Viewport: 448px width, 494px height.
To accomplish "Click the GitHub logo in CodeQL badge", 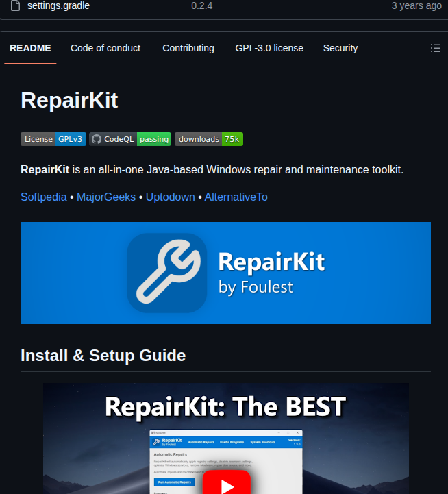I will pyautogui.click(x=97, y=139).
